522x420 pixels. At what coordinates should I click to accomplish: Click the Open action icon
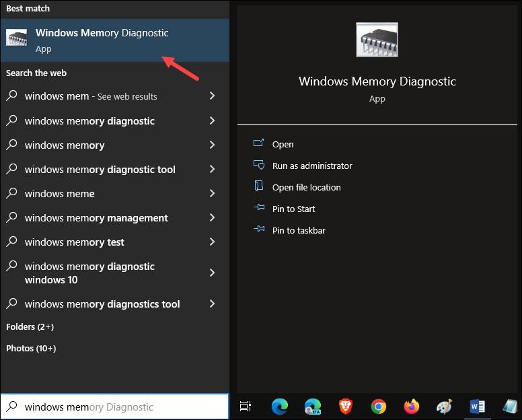click(259, 143)
